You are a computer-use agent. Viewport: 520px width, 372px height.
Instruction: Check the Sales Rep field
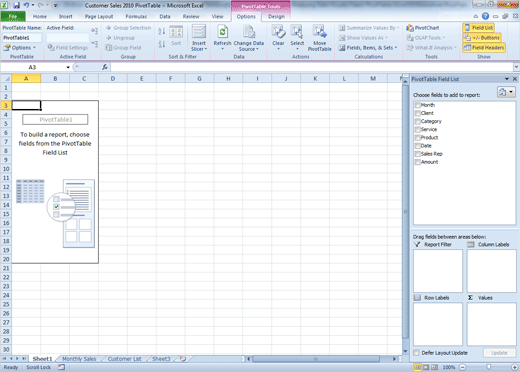coord(417,154)
